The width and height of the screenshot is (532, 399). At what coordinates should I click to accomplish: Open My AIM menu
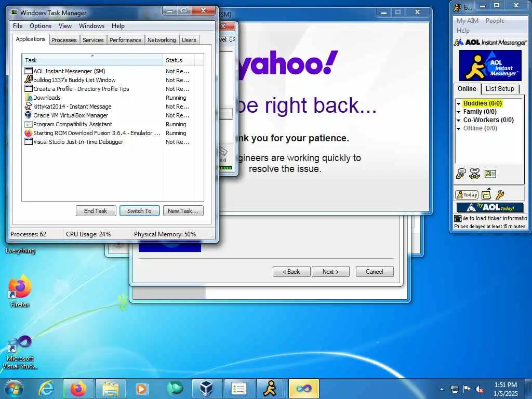pyautogui.click(x=467, y=21)
